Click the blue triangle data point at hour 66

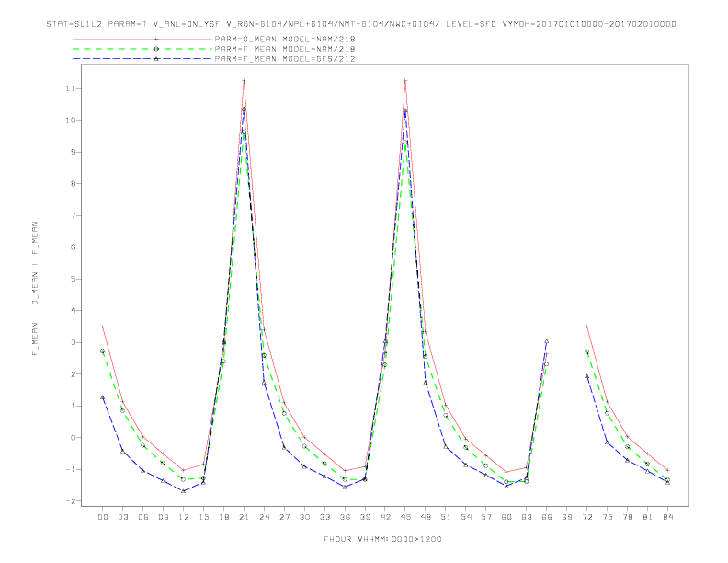547,341
